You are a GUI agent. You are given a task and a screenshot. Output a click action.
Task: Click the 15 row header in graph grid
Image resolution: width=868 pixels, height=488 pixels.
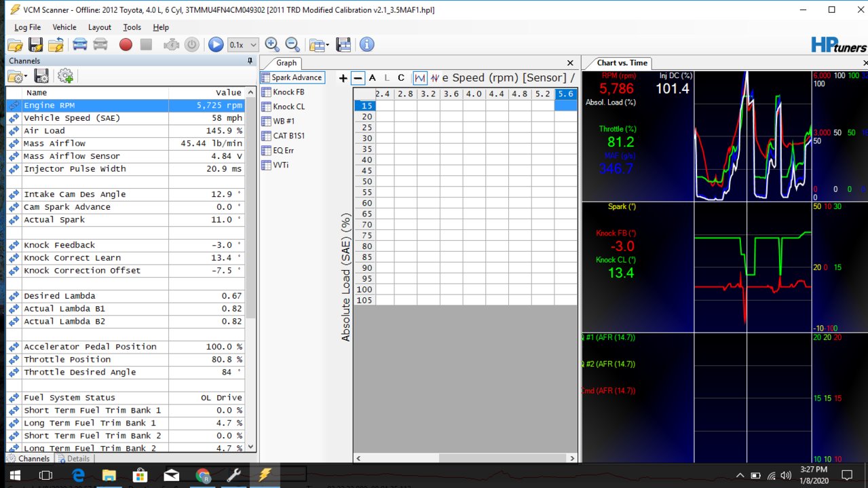click(x=365, y=106)
